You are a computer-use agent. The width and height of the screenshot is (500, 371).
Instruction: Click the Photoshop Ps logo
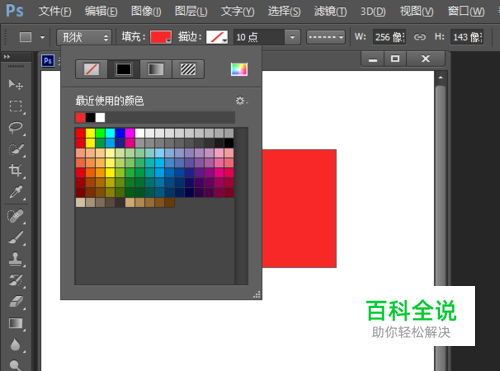point(15,11)
